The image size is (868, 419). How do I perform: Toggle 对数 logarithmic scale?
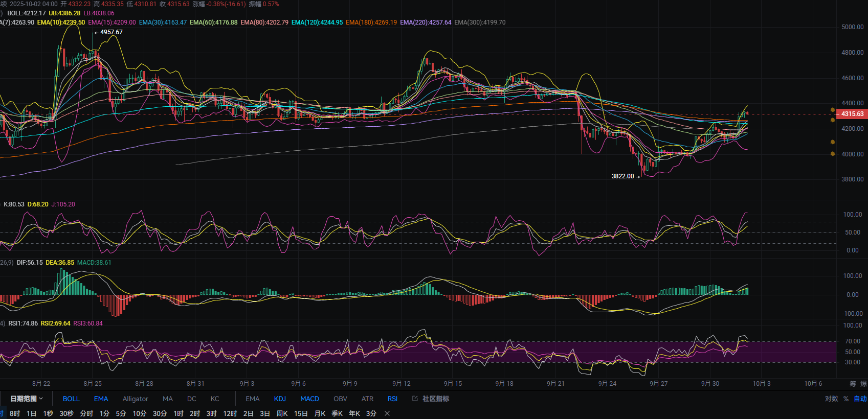[x=831, y=399]
